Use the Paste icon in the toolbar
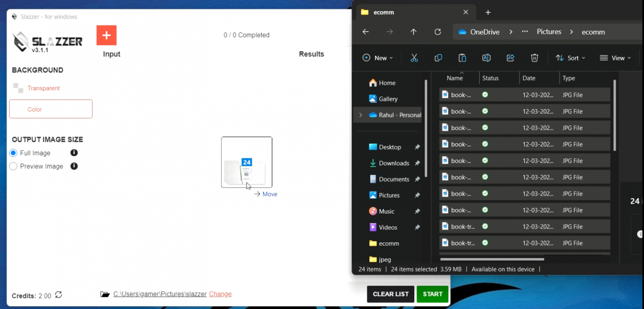 point(462,58)
